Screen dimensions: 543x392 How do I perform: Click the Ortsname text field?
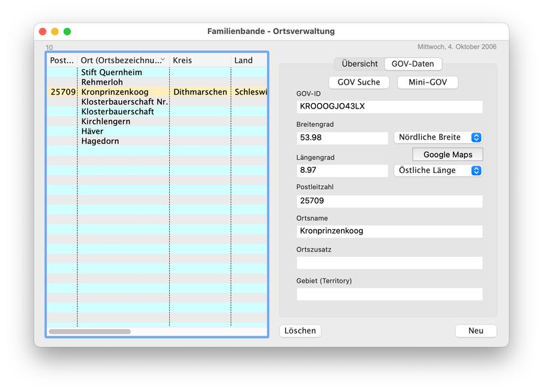click(389, 231)
